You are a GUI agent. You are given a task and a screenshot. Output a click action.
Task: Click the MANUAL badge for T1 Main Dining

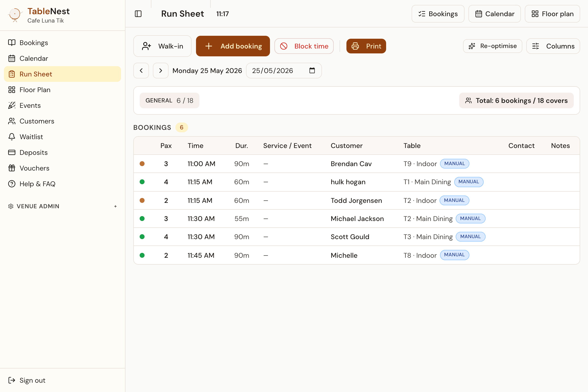(469, 182)
